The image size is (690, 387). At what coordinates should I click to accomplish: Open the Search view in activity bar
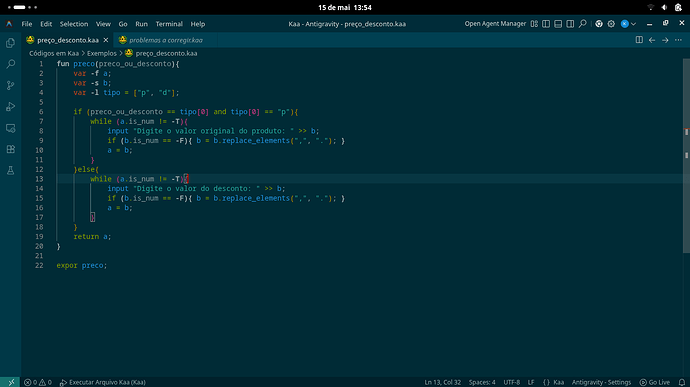tap(11, 64)
